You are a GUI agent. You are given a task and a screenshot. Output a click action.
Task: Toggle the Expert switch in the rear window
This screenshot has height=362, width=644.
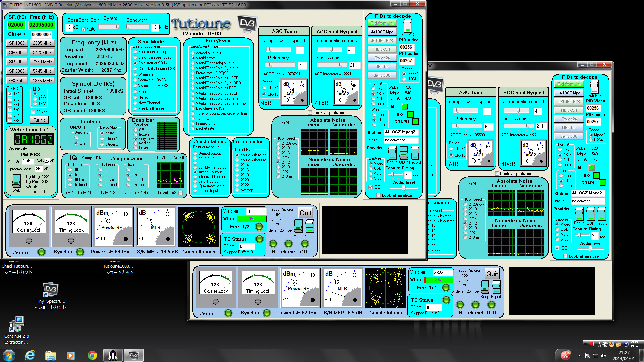pos(496,287)
